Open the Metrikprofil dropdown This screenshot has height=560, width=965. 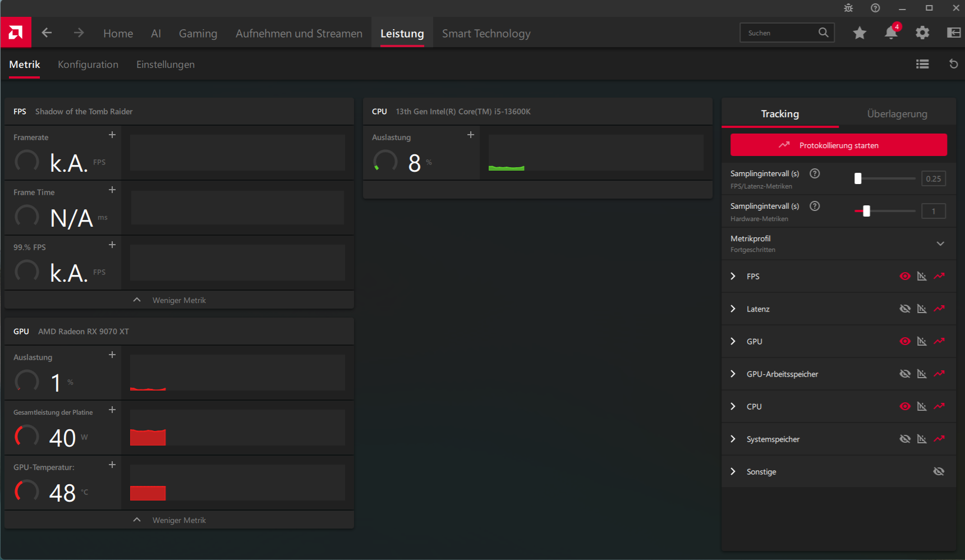tap(838, 244)
